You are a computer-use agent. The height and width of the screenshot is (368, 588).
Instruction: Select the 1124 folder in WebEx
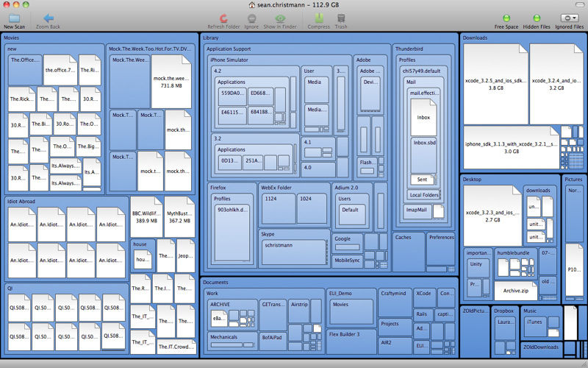tap(279, 209)
